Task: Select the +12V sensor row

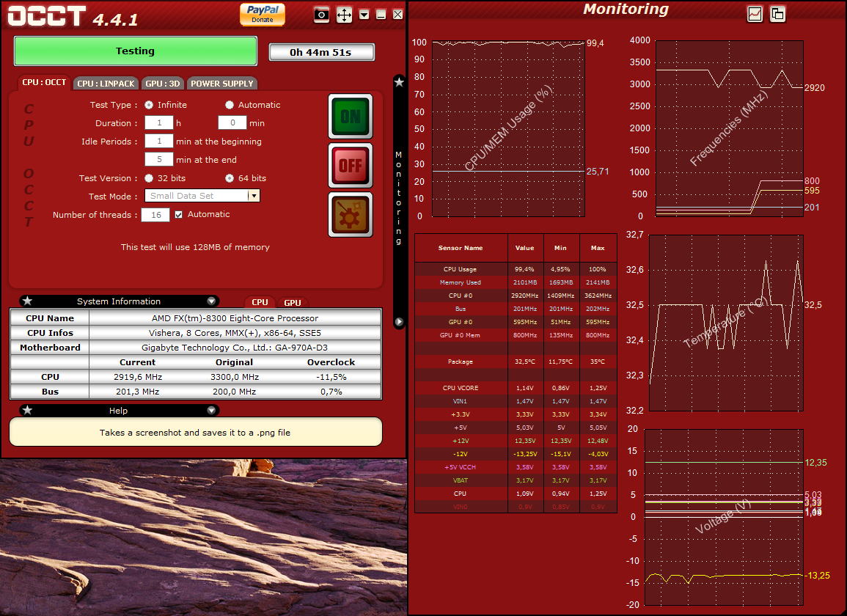Action: 516,441
